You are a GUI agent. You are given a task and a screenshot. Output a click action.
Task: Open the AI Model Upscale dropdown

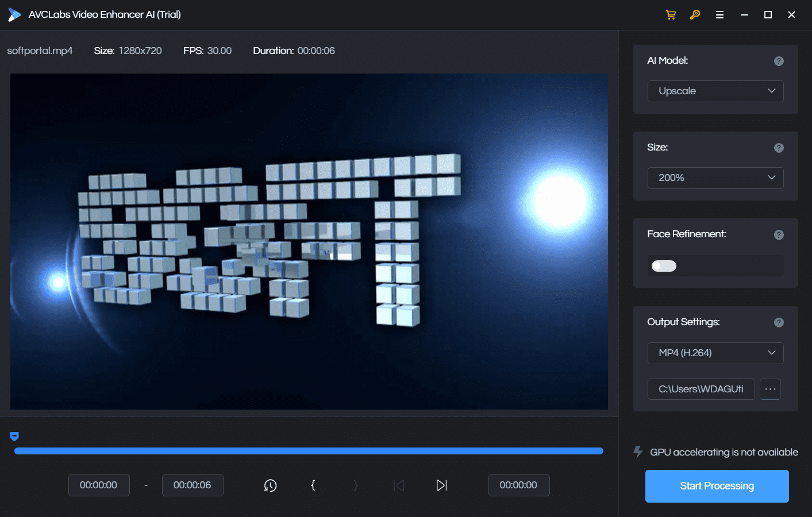(x=715, y=91)
